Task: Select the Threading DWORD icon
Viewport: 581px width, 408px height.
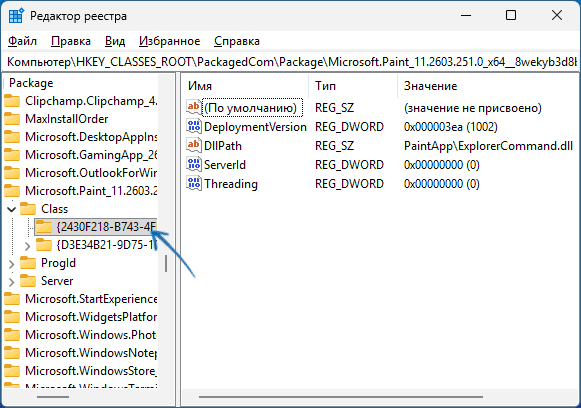Action: point(194,183)
